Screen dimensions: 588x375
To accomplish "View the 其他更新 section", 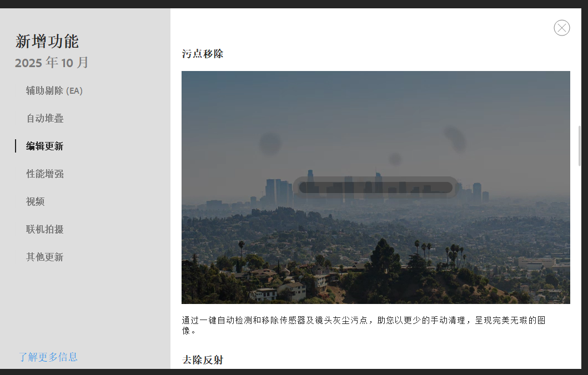I will [x=44, y=257].
